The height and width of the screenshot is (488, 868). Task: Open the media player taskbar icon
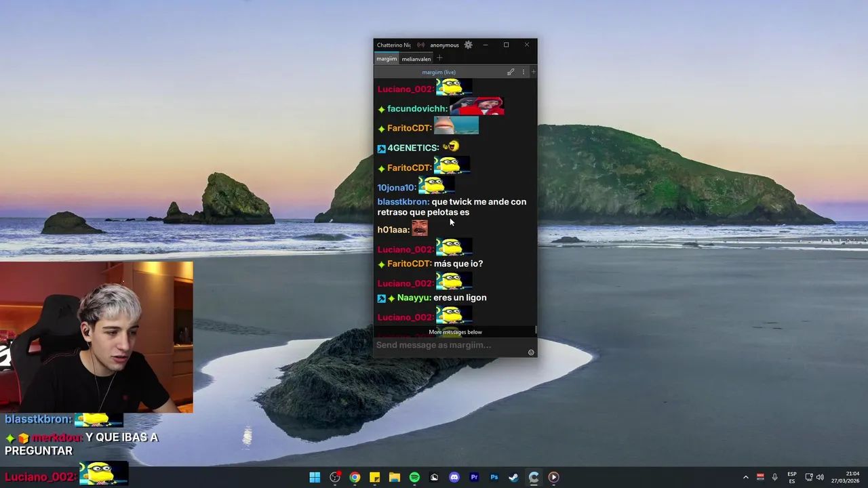[x=553, y=477]
